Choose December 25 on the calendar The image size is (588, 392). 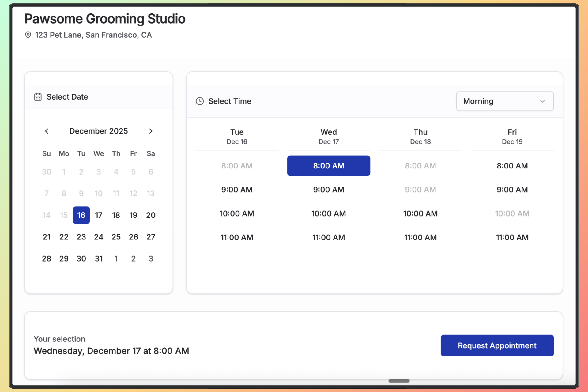point(116,237)
